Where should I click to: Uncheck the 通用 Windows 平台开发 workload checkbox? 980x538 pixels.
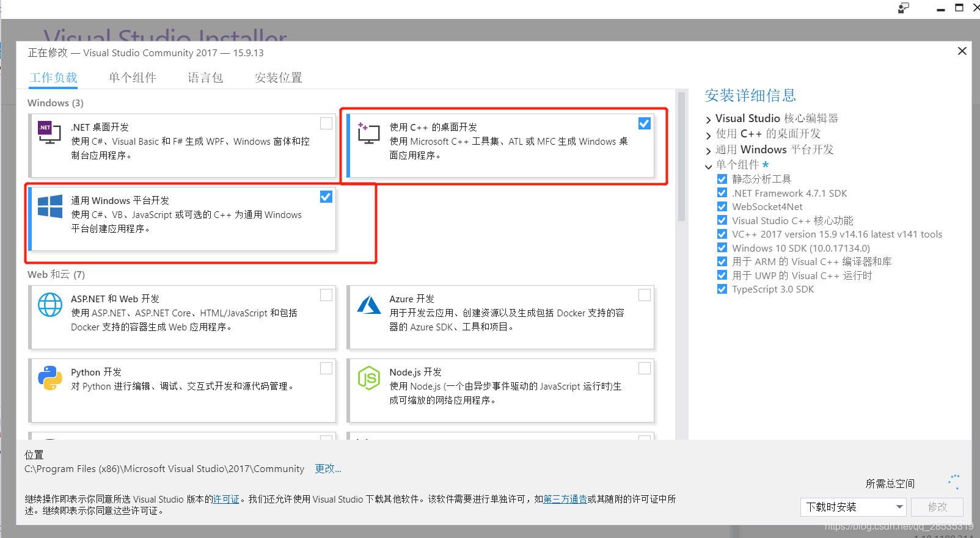tap(326, 197)
